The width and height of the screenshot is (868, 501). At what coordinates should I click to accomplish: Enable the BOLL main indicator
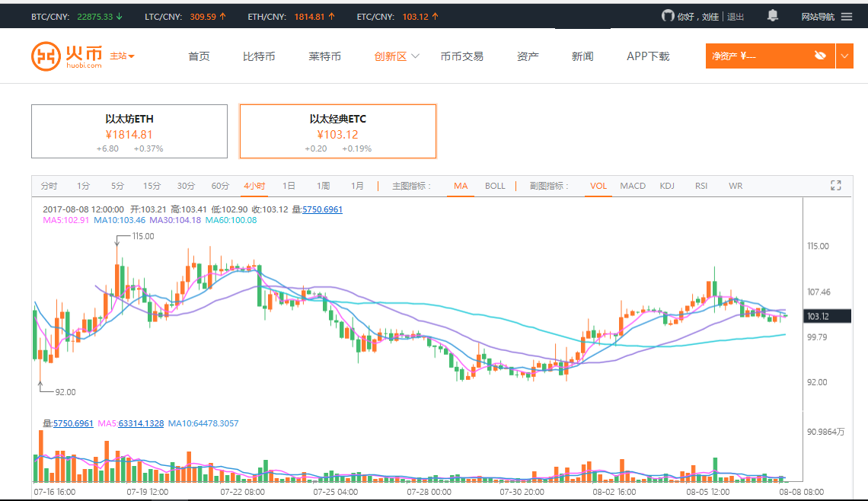(495, 186)
